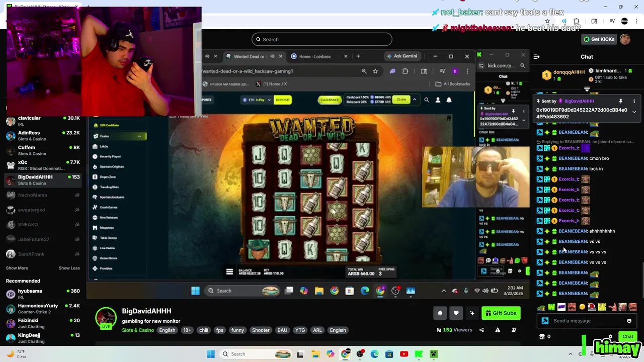
Task: Open the purple D profile icon in browser
Action: pos(455,71)
